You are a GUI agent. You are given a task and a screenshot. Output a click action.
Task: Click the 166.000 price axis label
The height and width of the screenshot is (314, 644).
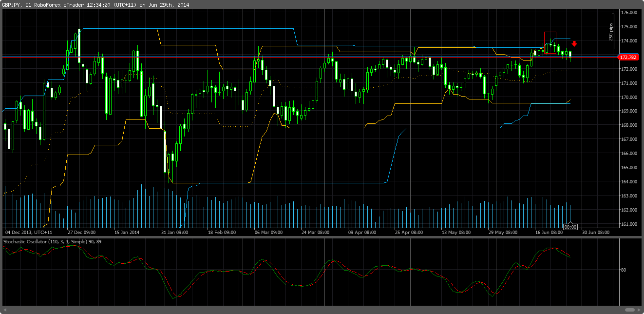click(628, 153)
